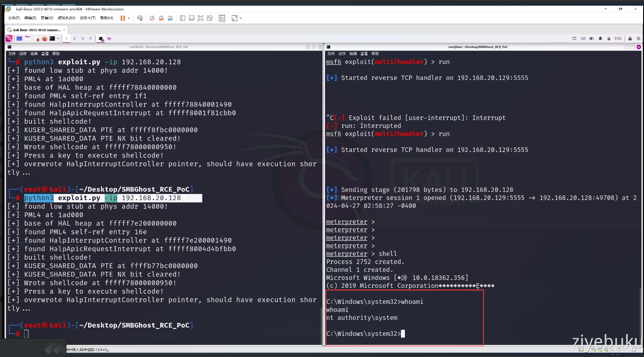Click the C:\Windows\system32> prompt cursor
The height and width of the screenshot is (357, 644).
403,334
